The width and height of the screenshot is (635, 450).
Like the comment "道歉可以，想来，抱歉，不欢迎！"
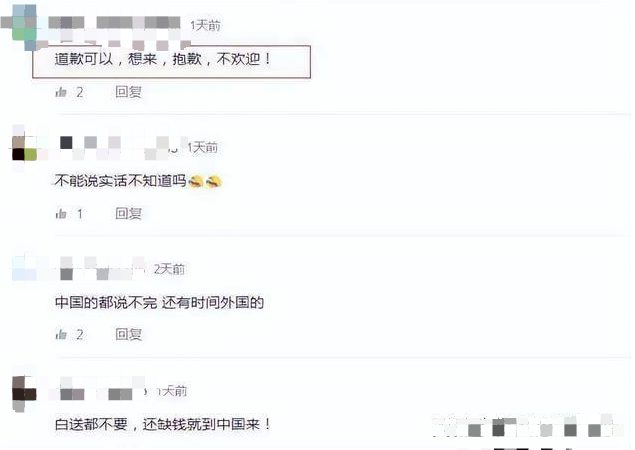click(x=61, y=92)
